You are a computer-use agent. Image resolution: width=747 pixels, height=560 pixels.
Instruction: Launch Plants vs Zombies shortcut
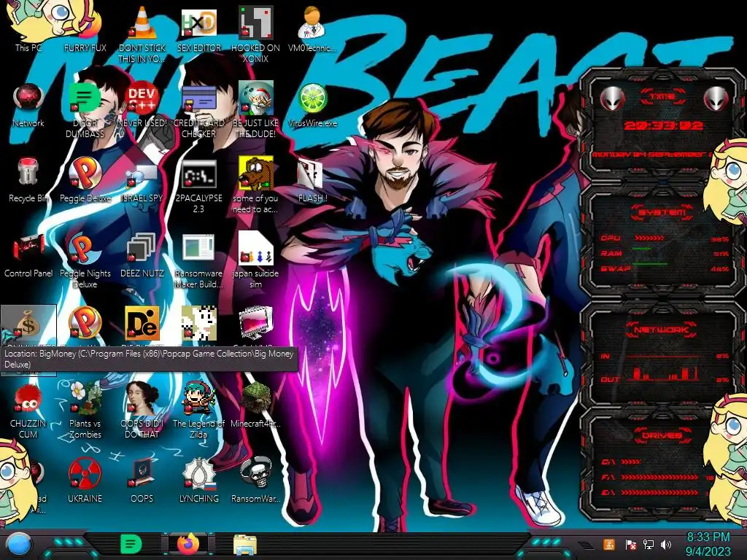click(85, 397)
